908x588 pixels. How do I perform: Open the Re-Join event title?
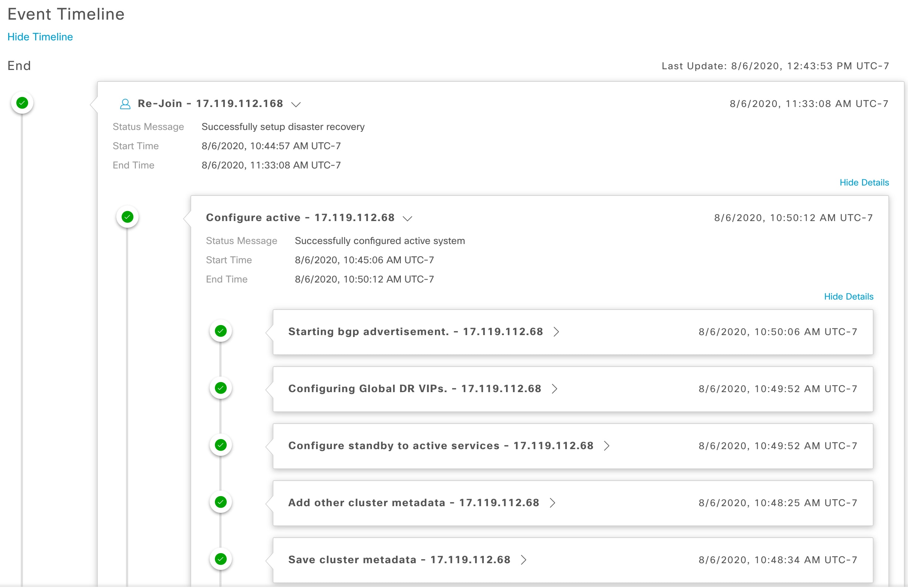(x=210, y=103)
